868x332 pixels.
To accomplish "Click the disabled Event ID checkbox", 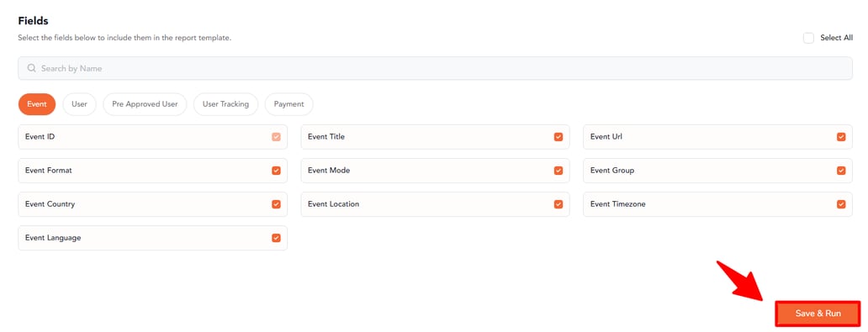I will tap(276, 137).
